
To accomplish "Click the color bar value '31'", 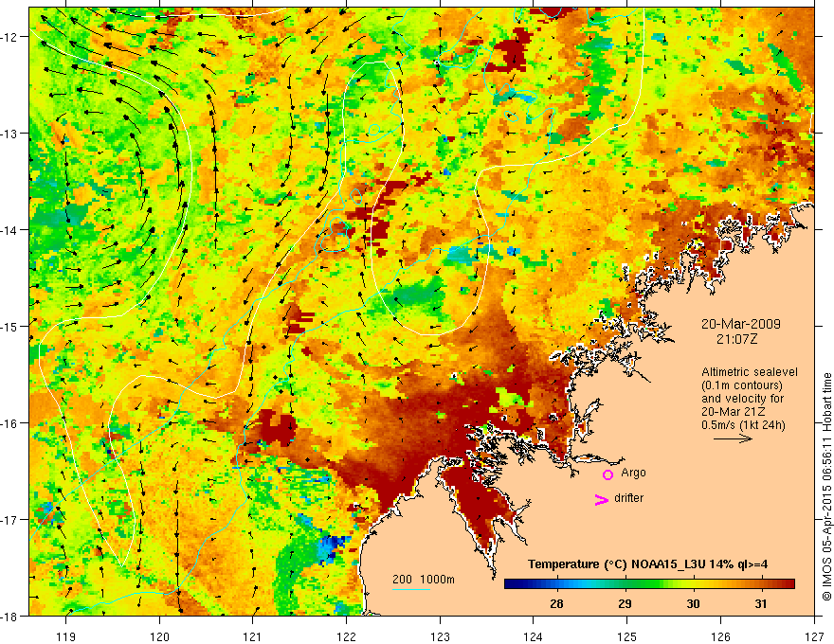I will click(761, 603).
